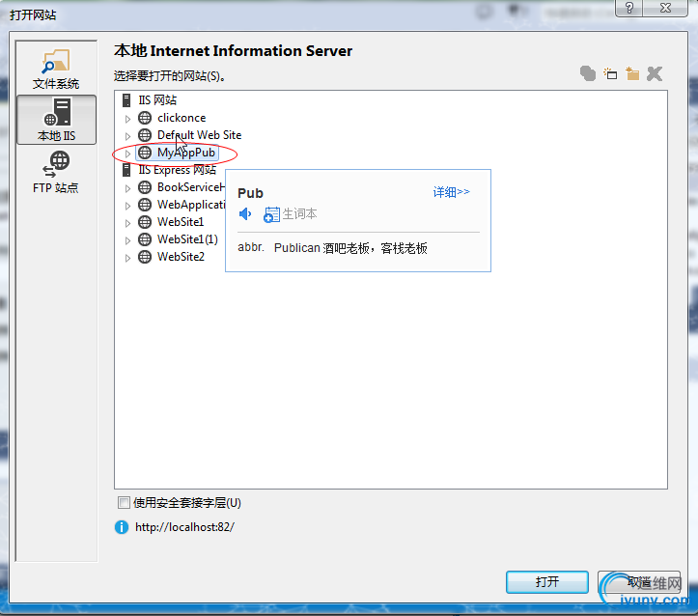Expand the WebSite2 node
This screenshot has width=698, height=616.
127,258
